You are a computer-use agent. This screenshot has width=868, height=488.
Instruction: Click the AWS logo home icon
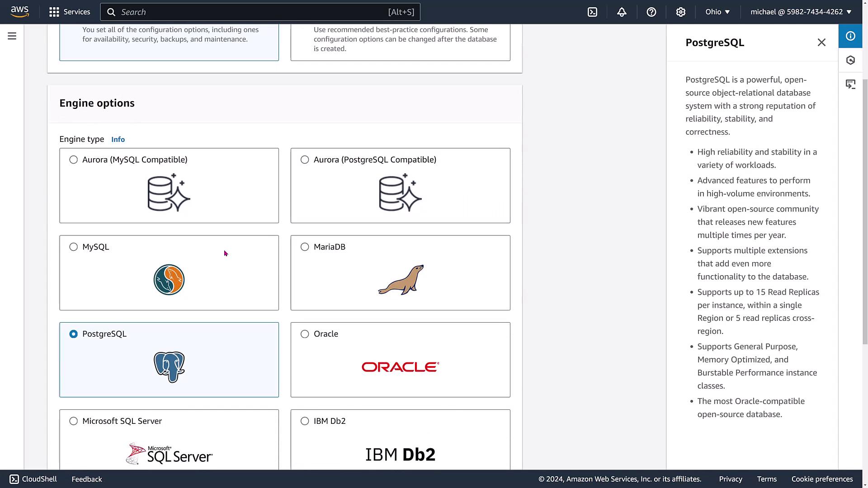coord(20,12)
